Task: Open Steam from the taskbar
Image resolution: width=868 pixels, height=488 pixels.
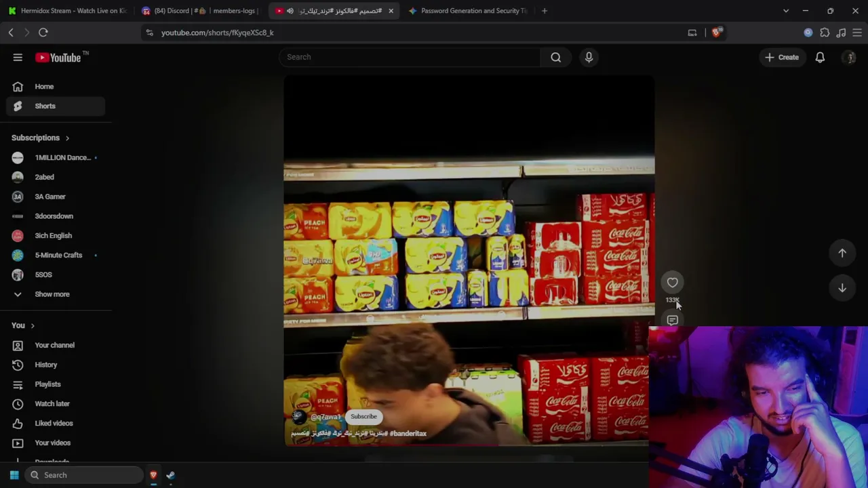Action: coord(170,475)
